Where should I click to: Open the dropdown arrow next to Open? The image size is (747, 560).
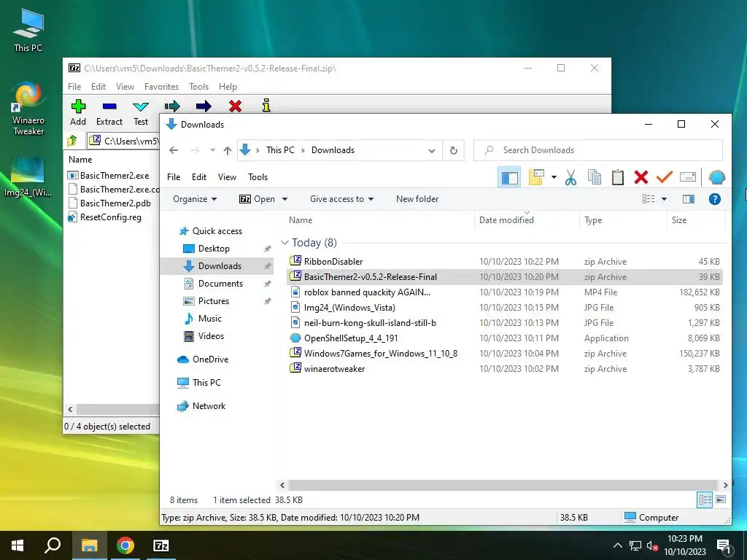tap(285, 199)
